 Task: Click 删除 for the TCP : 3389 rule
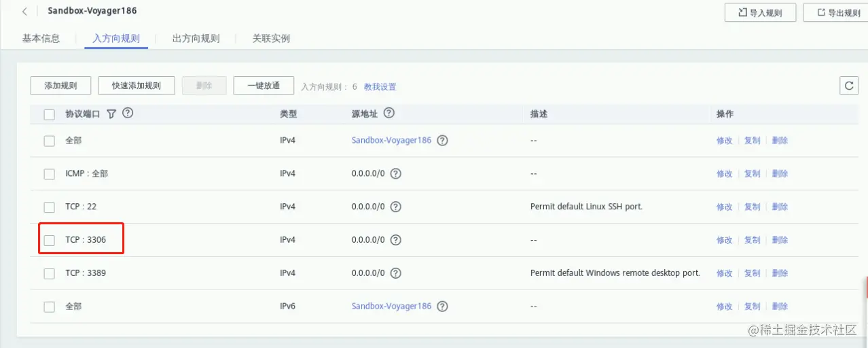click(x=780, y=273)
